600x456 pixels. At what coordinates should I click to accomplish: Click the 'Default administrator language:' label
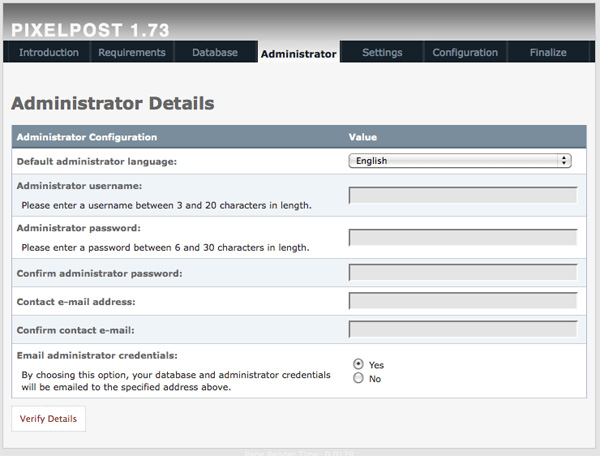(97, 161)
